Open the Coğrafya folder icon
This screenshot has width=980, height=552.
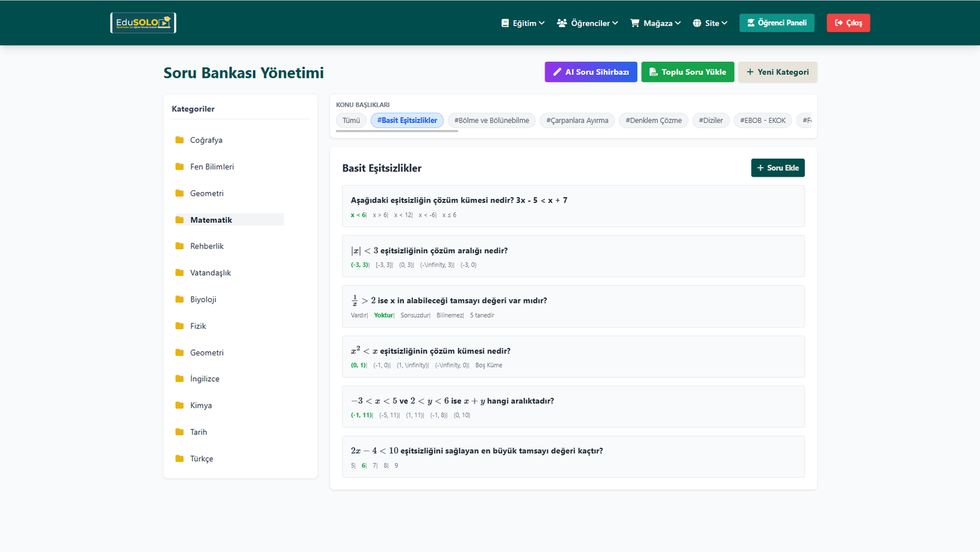179,140
